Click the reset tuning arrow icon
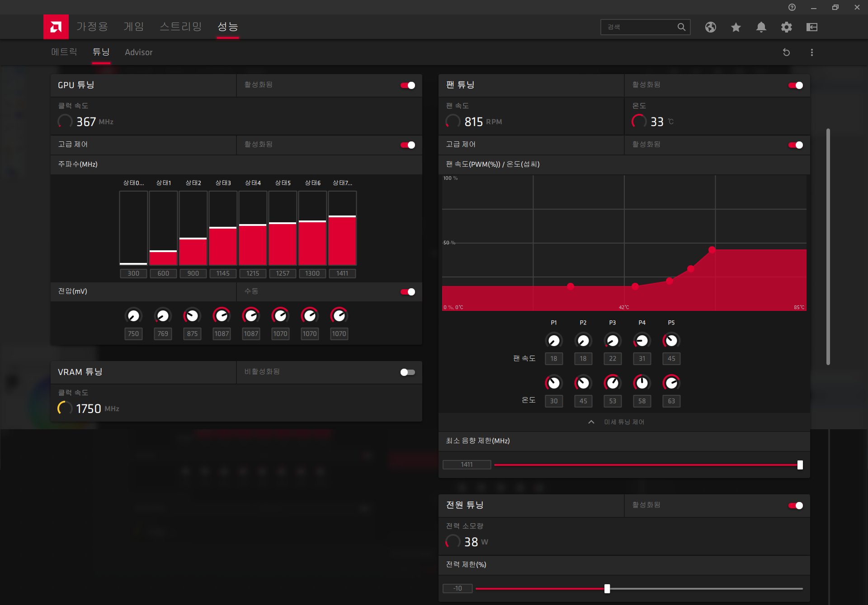 pos(786,52)
